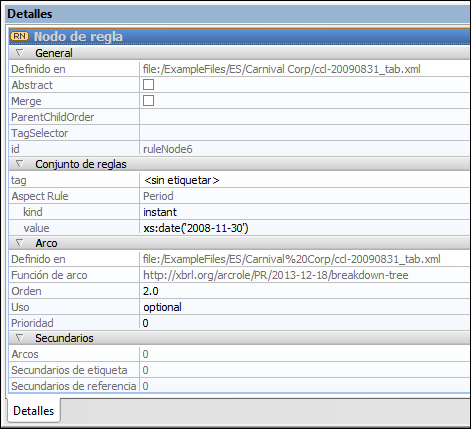Click the RN rule node icon
The image size is (471, 429).
tap(19, 36)
